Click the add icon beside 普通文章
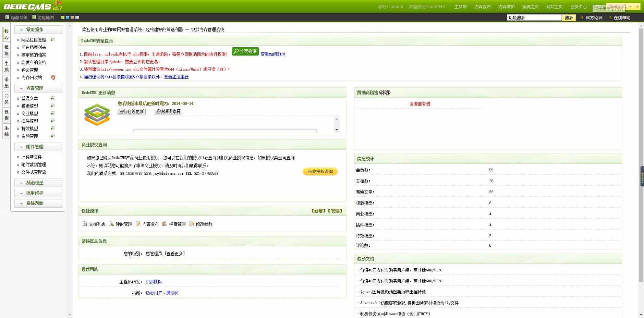Viewport: 644px width, 318px height. coord(53,98)
